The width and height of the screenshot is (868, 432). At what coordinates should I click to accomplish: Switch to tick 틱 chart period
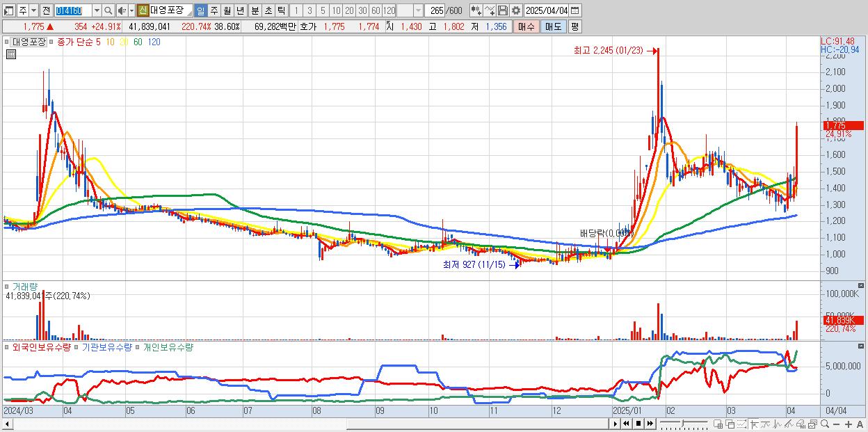click(x=282, y=11)
